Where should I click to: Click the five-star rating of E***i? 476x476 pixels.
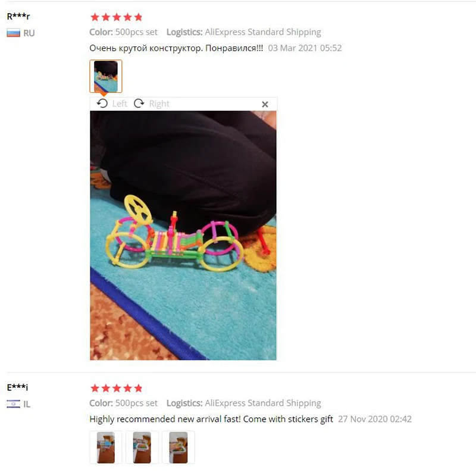tap(117, 389)
